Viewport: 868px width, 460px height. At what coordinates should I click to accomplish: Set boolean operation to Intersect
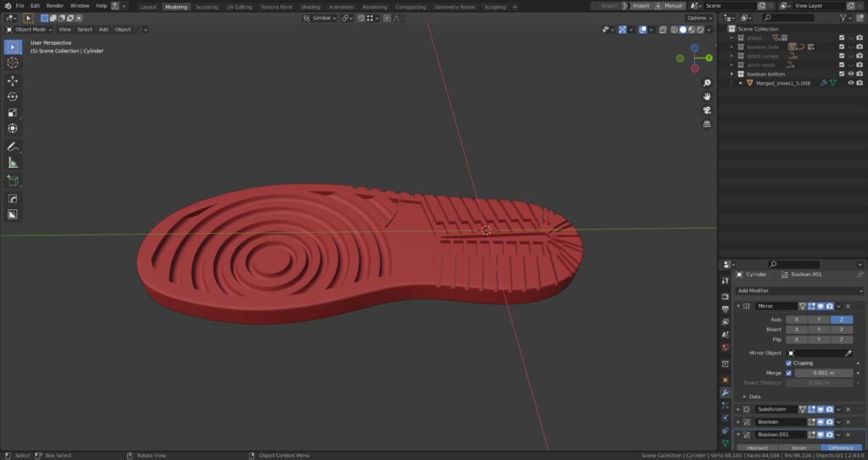pos(757,448)
